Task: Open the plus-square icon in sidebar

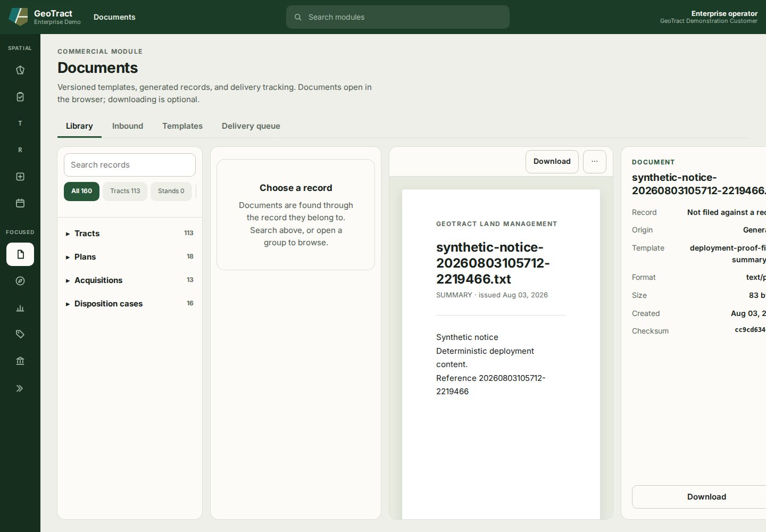Action: 20,177
